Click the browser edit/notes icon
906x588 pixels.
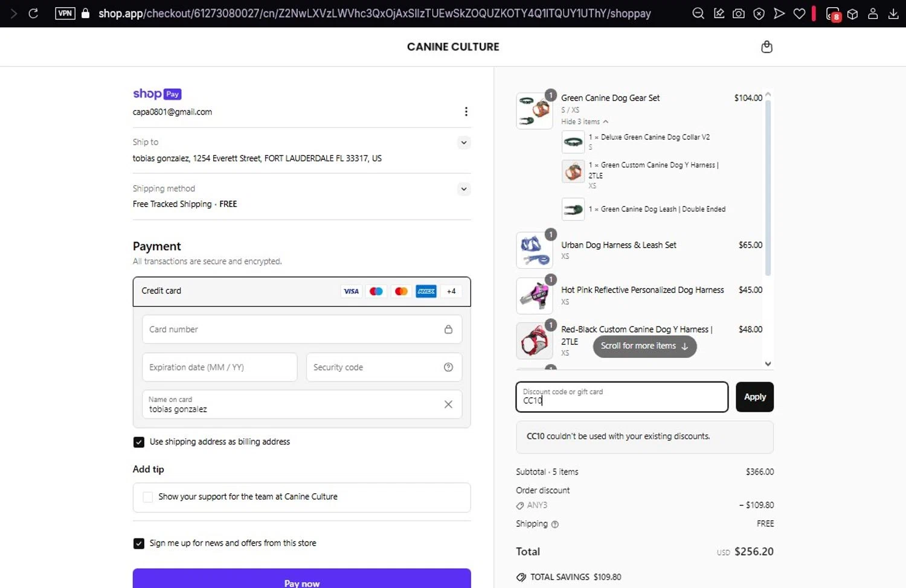(719, 13)
